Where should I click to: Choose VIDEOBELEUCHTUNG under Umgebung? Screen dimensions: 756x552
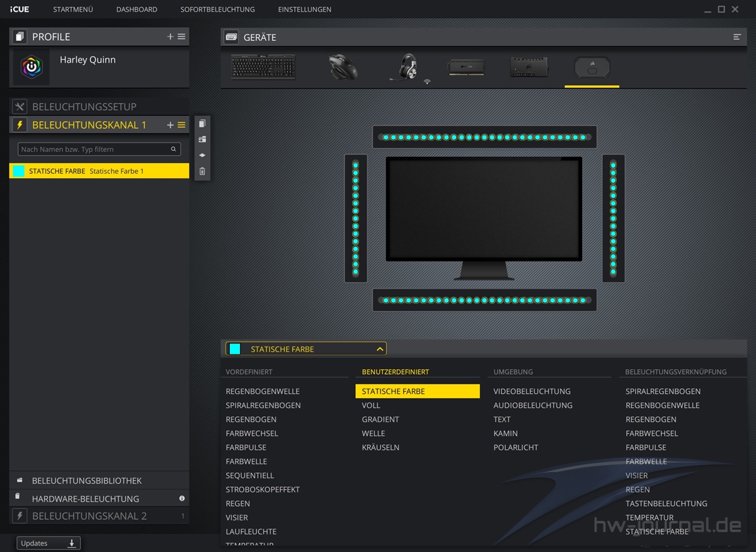click(x=532, y=391)
